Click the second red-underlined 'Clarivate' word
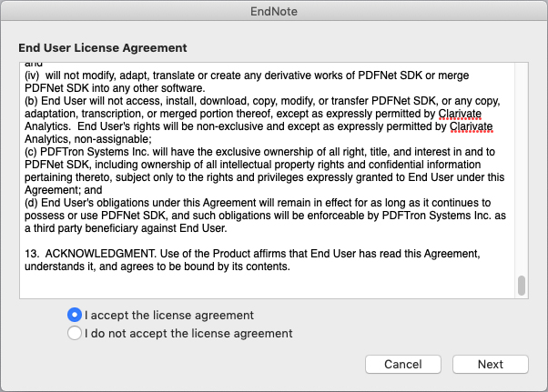Screen dimensions: 548x392 point(471,126)
